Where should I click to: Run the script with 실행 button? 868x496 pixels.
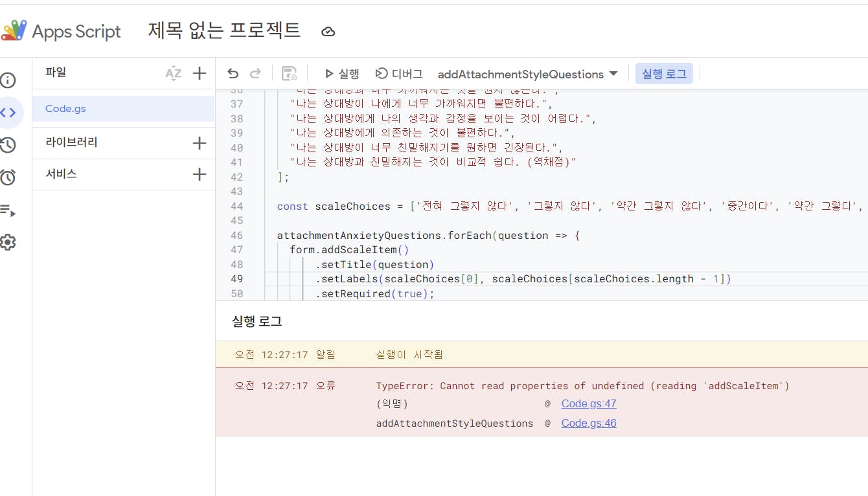342,74
